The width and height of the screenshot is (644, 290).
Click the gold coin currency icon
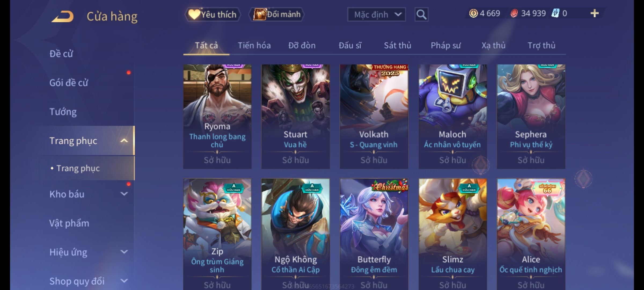point(473,13)
